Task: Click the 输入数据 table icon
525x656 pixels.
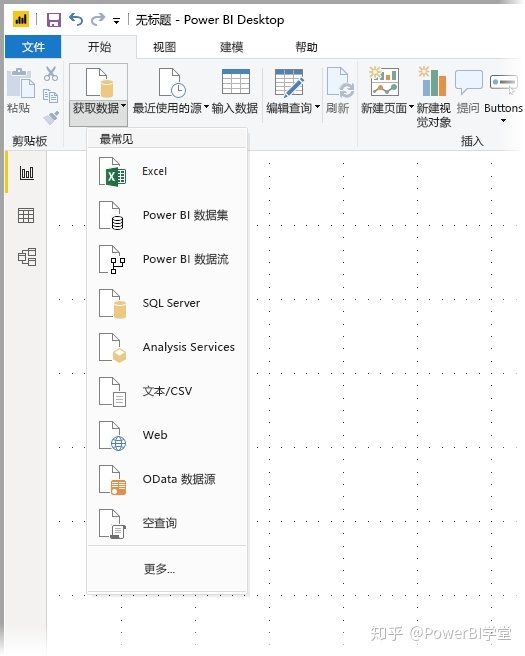Action: pos(236,82)
